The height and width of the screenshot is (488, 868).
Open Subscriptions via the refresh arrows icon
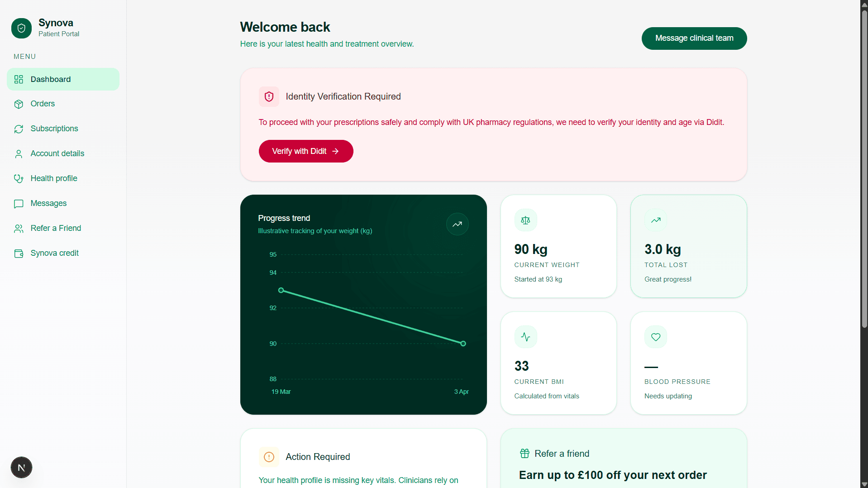19,129
